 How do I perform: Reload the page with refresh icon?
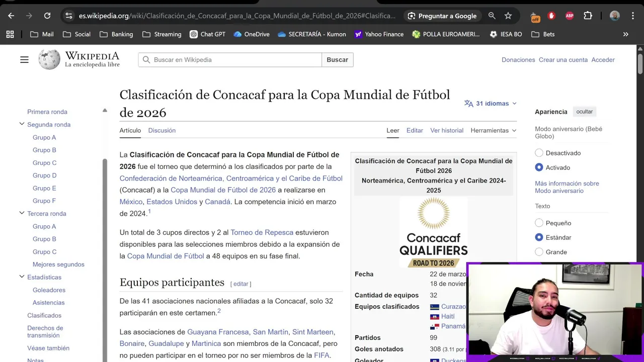47,16
